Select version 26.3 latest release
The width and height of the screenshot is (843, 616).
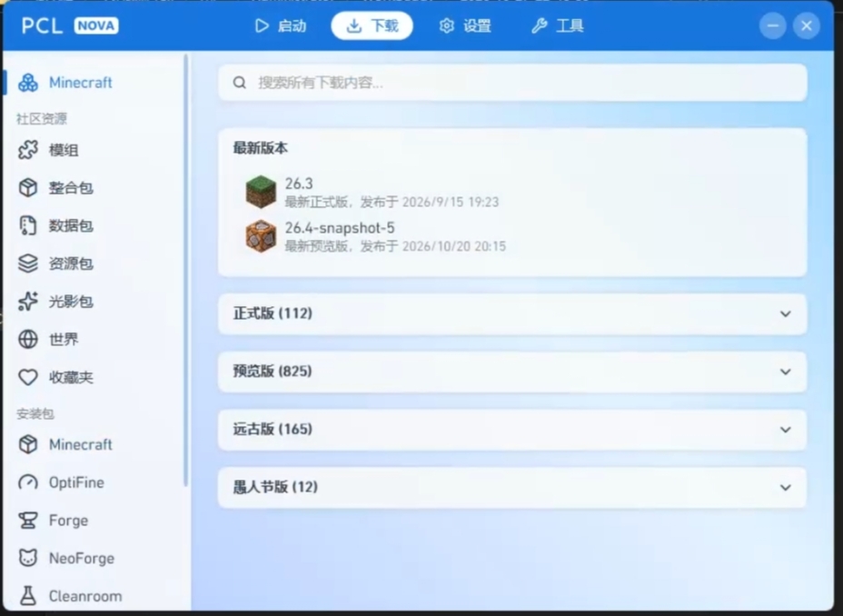[372, 192]
